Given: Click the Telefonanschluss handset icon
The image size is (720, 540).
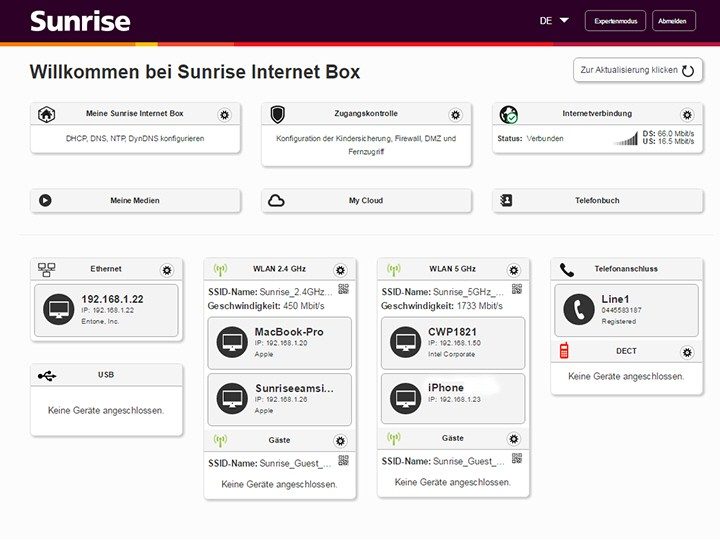Looking at the screenshot, I should 567,270.
